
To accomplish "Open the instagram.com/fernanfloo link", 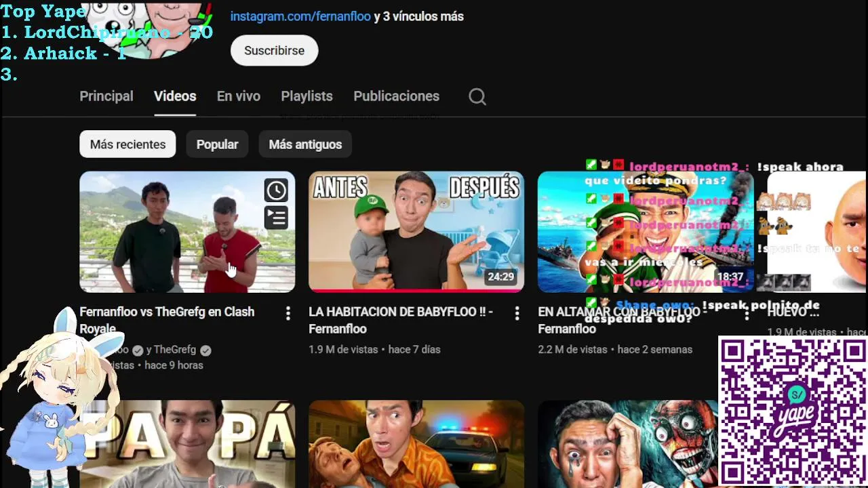I will pos(300,16).
